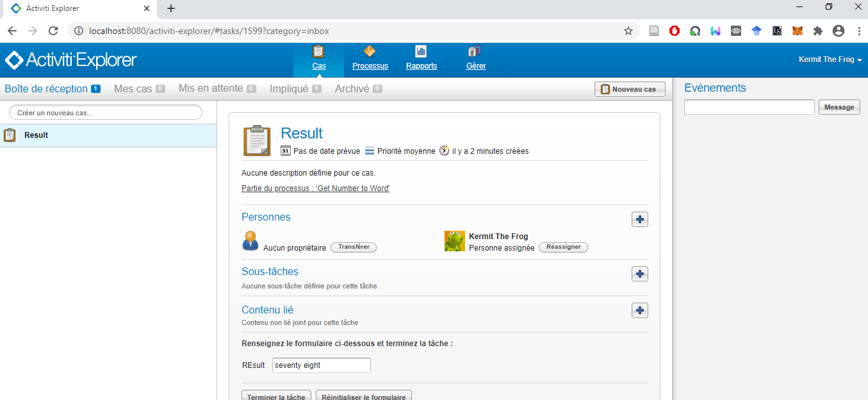Open Chrome's three-dot menu
The image size is (868, 400).
point(858,31)
